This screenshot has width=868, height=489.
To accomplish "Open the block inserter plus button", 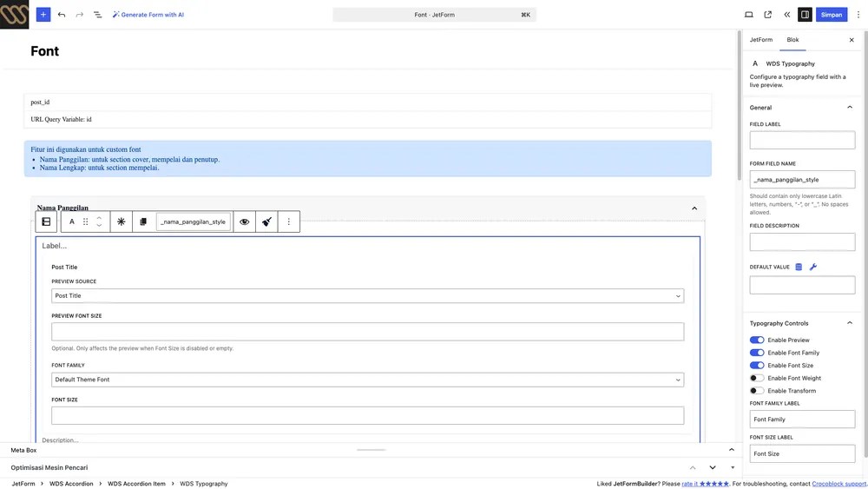I will [43, 15].
